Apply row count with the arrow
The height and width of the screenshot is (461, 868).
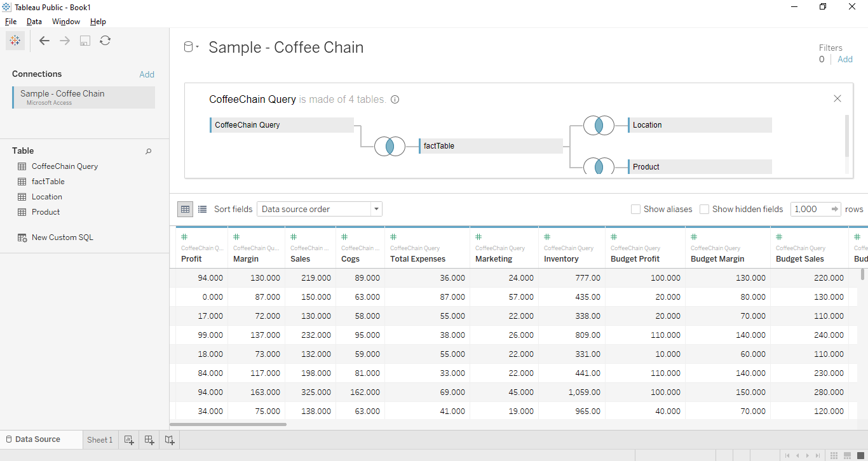click(835, 209)
